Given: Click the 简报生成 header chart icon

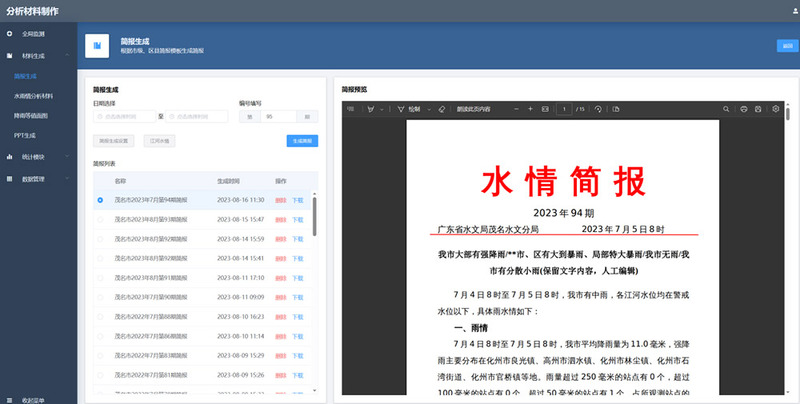Looking at the screenshot, I should (97, 46).
